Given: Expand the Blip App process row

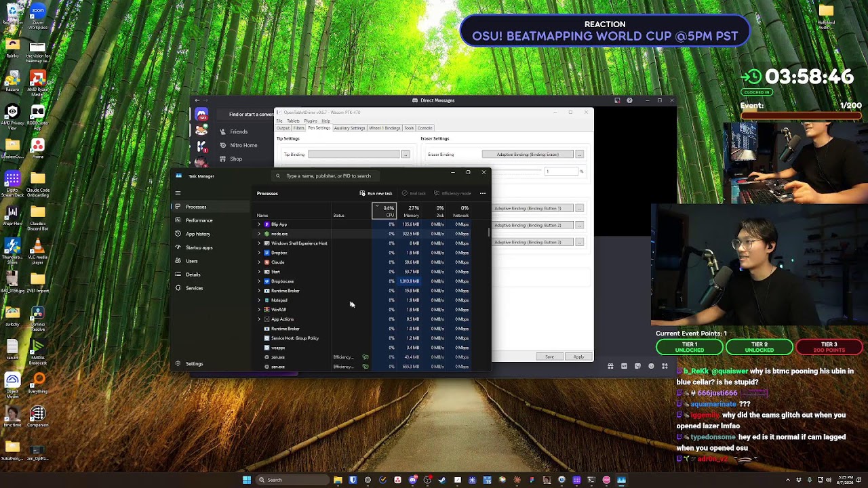Looking at the screenshot, I should point(259,224).
